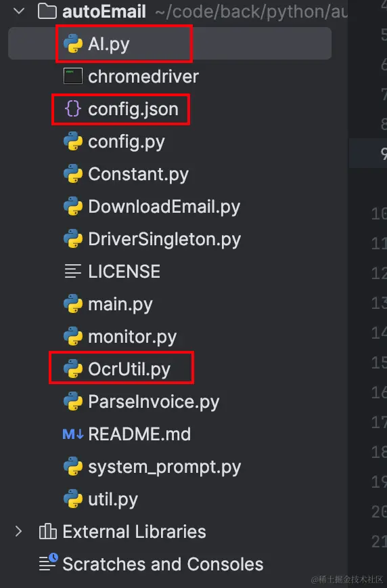This screenshot has width=387, height=588.
Task: Click the LICENSE text file icon
Action: point(72,271)
